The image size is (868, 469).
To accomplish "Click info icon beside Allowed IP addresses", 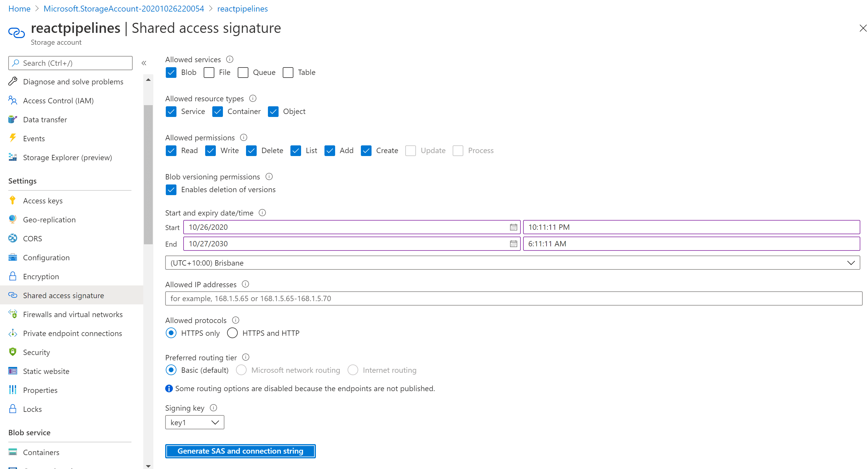I will pos(245,284).
